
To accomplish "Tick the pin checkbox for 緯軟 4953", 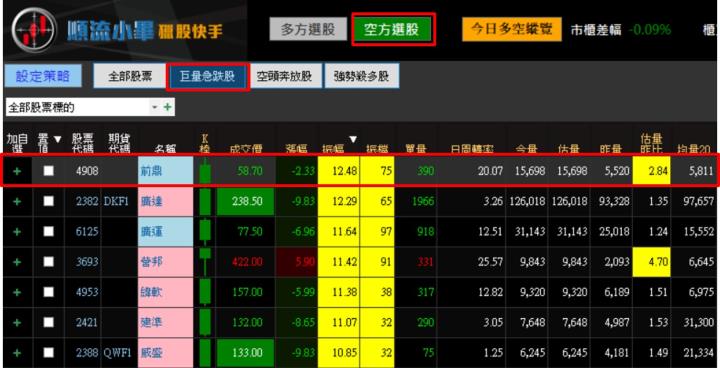I will [x=48, y=292].
